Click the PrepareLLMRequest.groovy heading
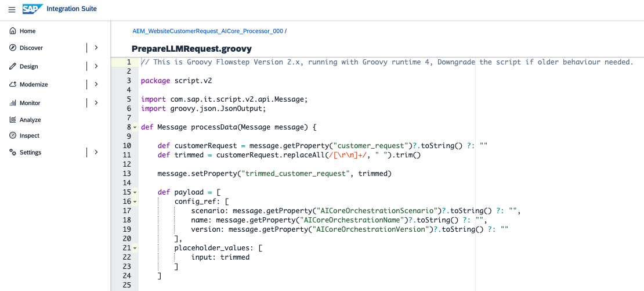The height and width of the screenshot is (291, 644). [x=191, y=49]
